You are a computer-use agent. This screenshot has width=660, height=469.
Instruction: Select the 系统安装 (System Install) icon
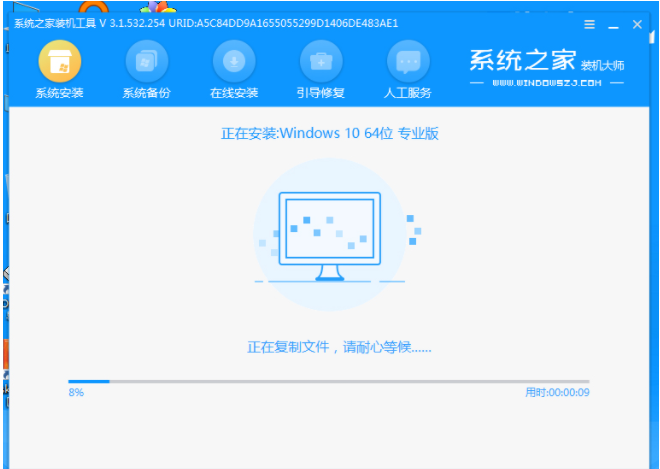point(59,62)
